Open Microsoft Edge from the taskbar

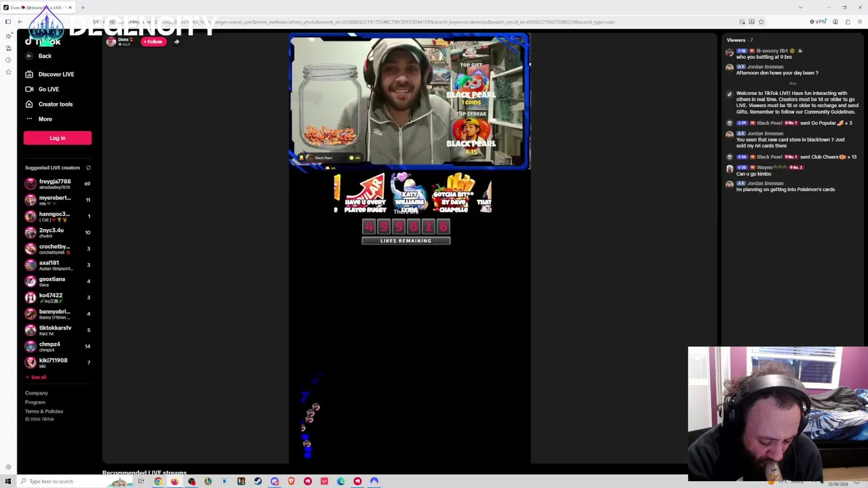[x=340, y=481]
